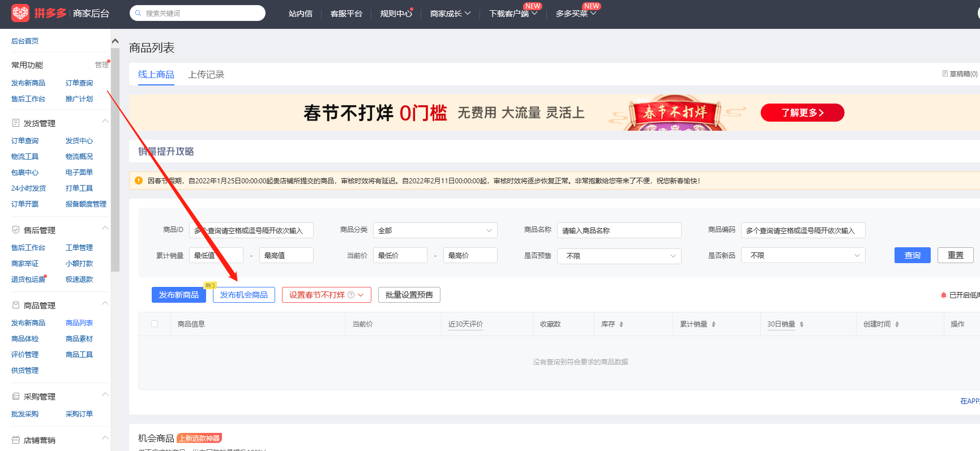The height and width of the screenshot is (451, 980).
Task: Collapse the 发货管理 sidebar section
Action: coord(105,121)
